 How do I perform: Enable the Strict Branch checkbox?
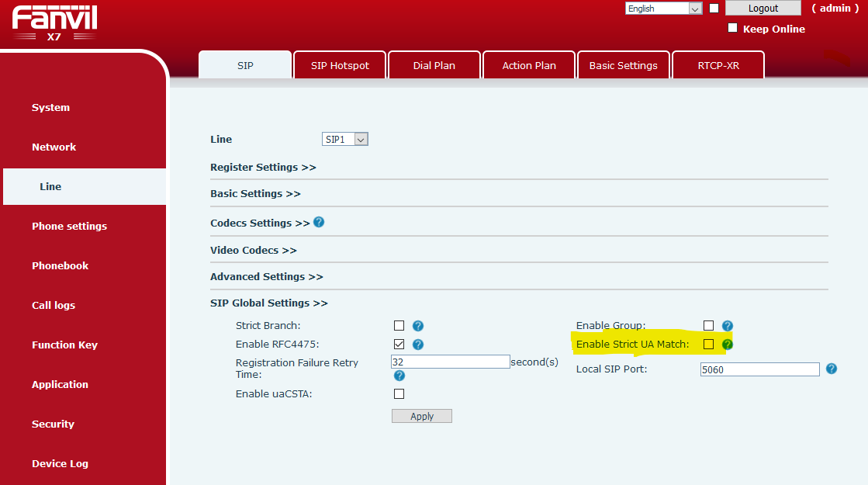[399, 326]
